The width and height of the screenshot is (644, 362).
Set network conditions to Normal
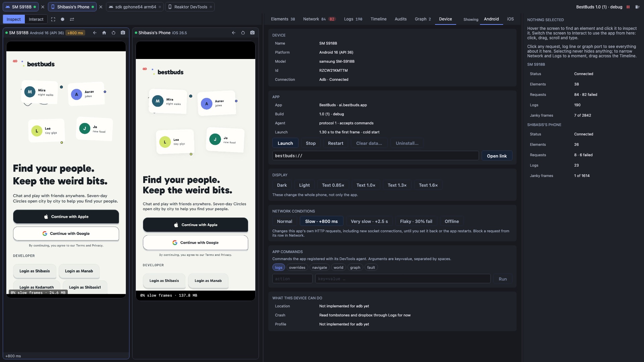point(284,221)
